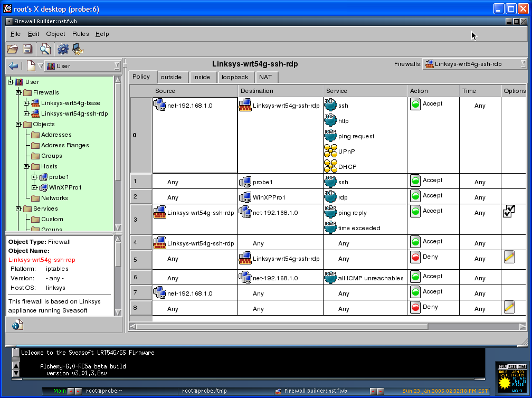The height and width of the screenshot is (398, 532).
Task: Click the green Accept icon in rule 0
Action: coord(415,104)
